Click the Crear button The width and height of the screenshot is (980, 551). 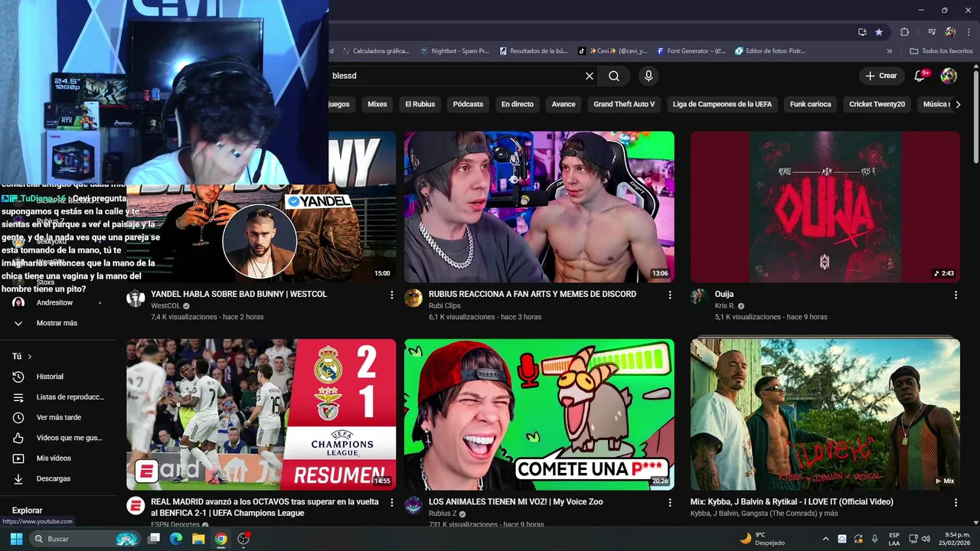pyautogui.click(x=880, y=76)
